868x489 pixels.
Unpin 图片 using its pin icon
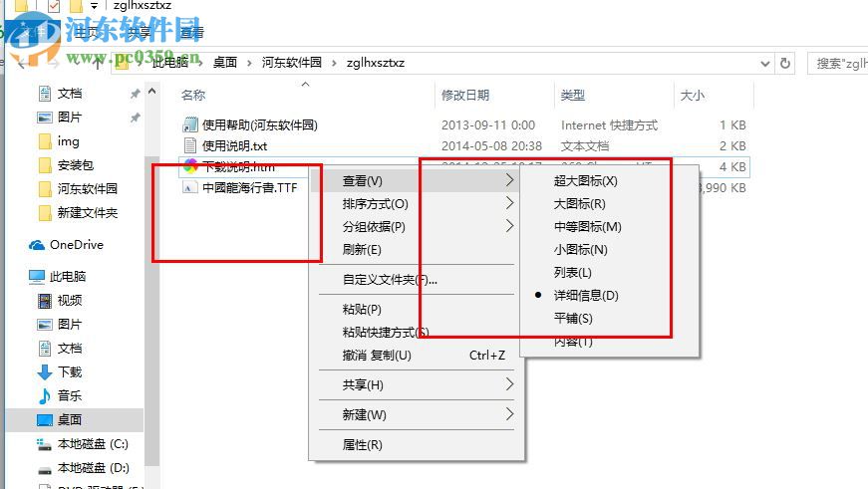[x=135, y=118]
